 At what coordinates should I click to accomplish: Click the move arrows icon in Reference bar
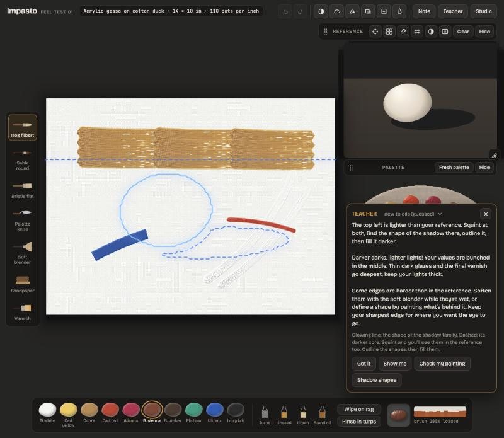375,32
